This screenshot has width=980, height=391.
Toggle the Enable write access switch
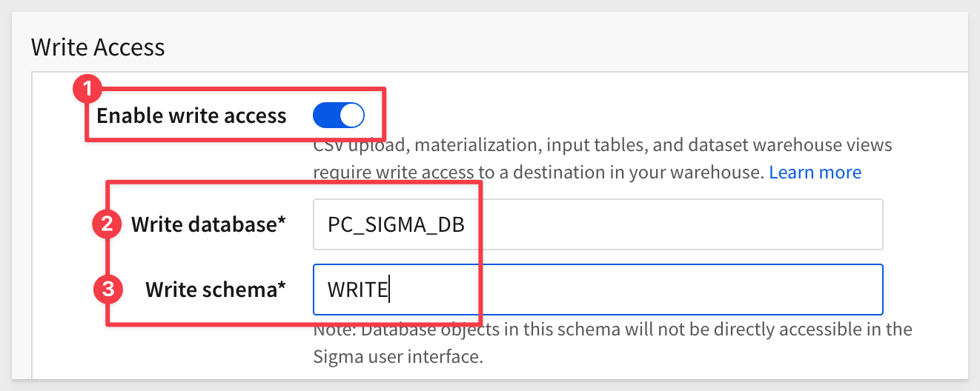[x=339, y=115]
